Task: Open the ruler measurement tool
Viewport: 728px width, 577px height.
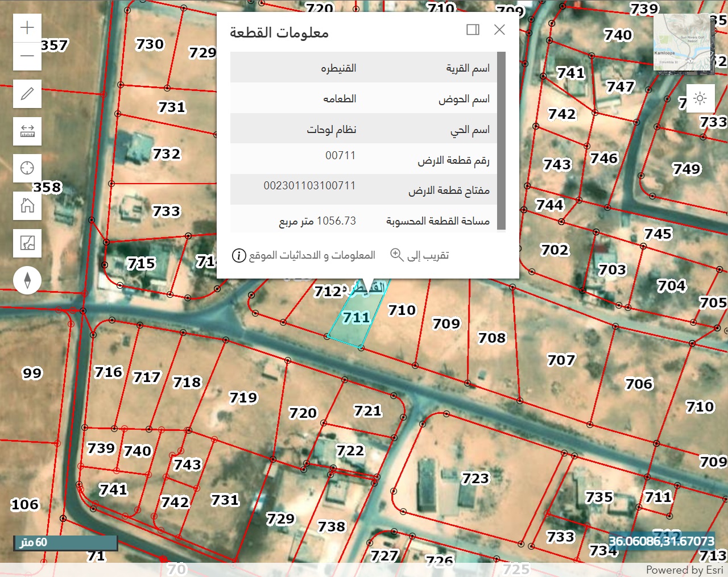Action: click(27, 131)
